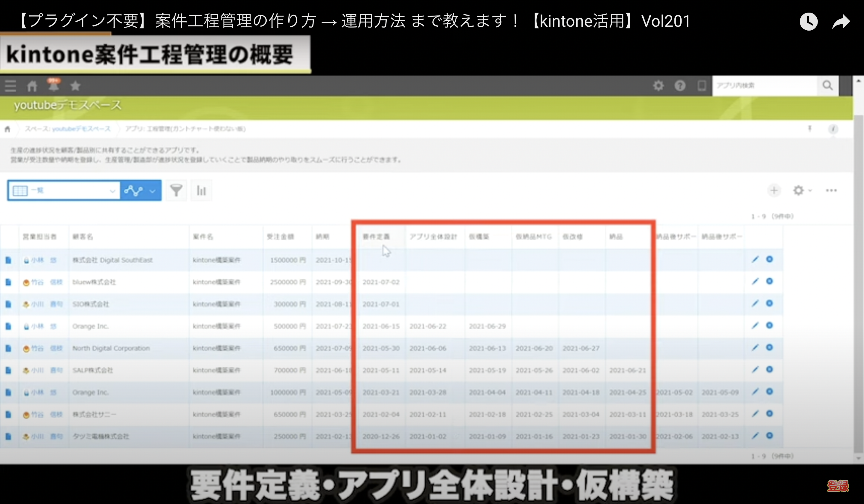The width and height of the screenshot is (864, 504).
Task: Go to kintone portal home icon
Action: [32, 86]
